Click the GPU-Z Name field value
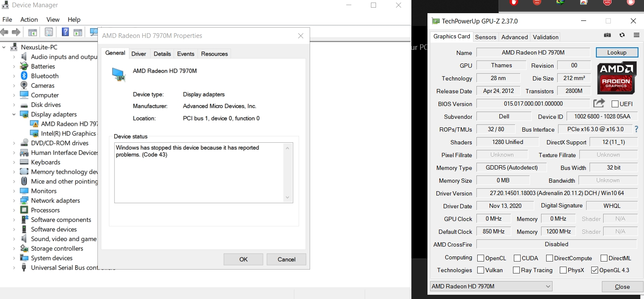This screenshot has width=644, height=299. [533, 52]
